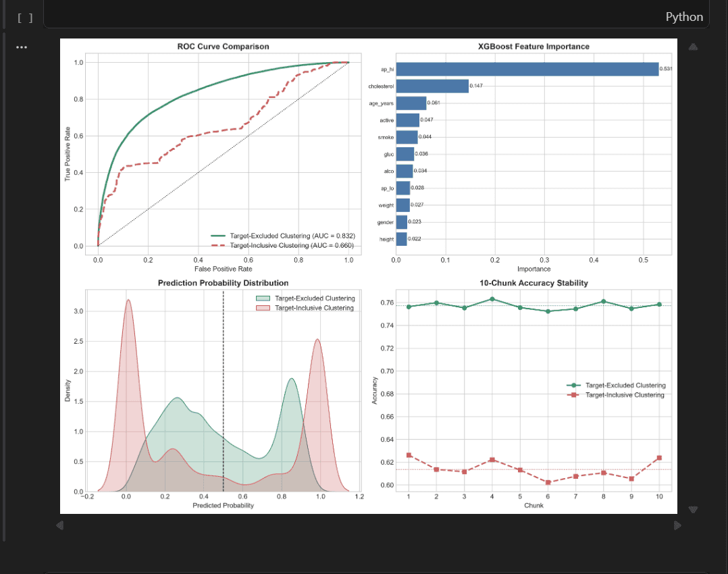Click the ROC Curve Comparison title
The height and width of the screenshot is (574, 728).
tap(223, 47)
